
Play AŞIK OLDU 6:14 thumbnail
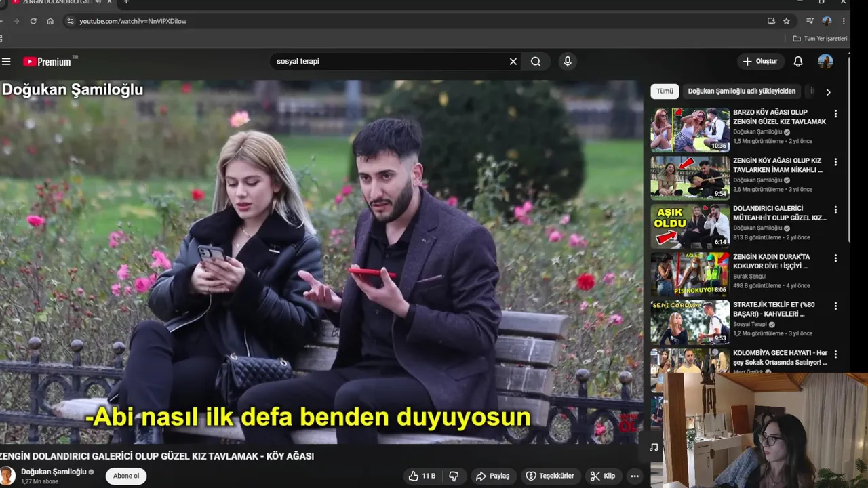690,226
